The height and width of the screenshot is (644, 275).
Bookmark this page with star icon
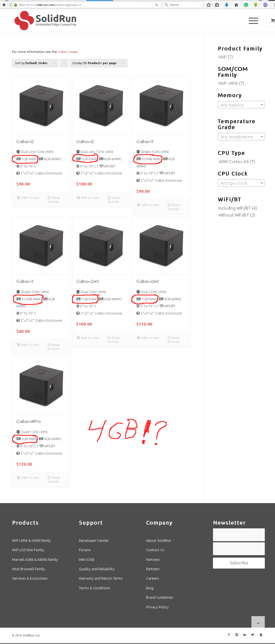point(209,5)
